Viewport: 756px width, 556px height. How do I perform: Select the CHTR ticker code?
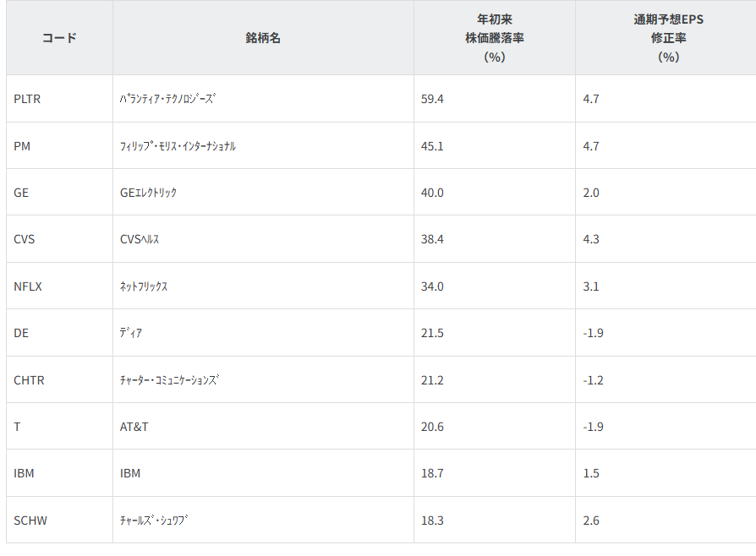(29, 380)
